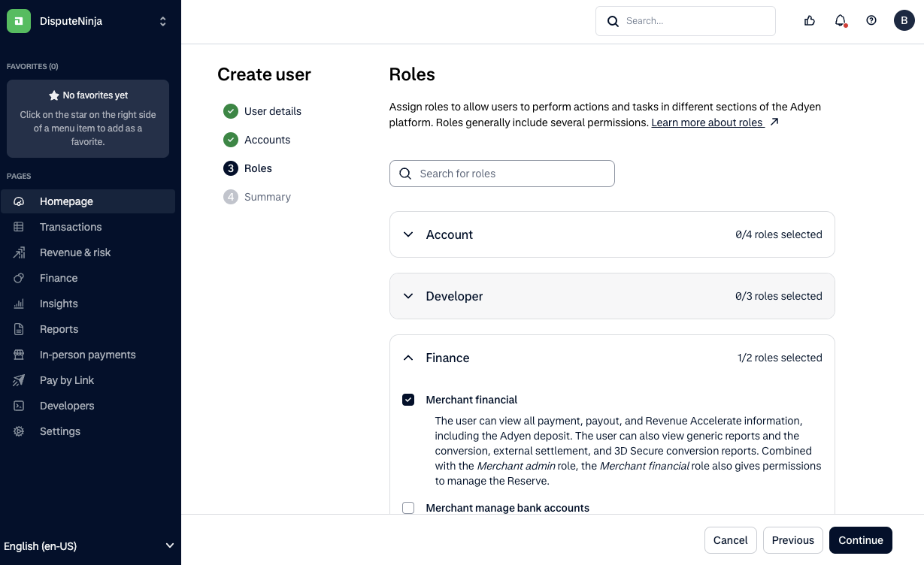Viewport: 924px width, 565px height.
Task: Open the English (en-US) language dropdown
Action: 90,546
